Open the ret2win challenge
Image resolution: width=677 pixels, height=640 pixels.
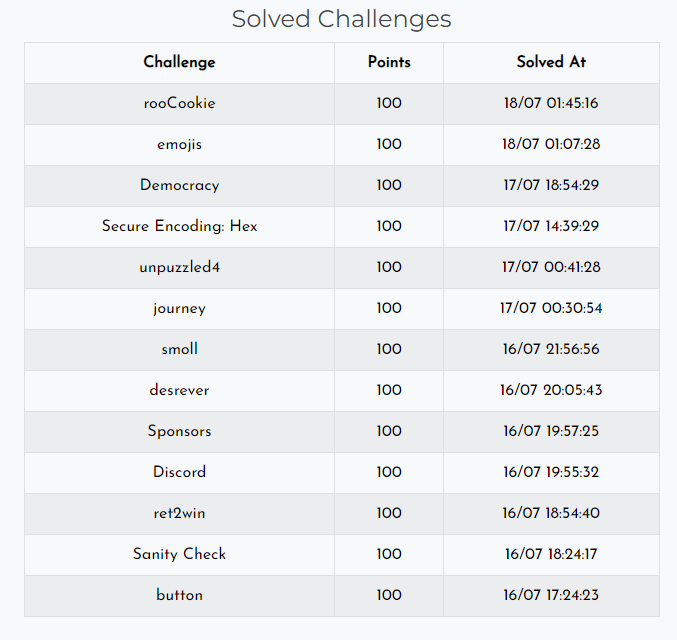179,513
